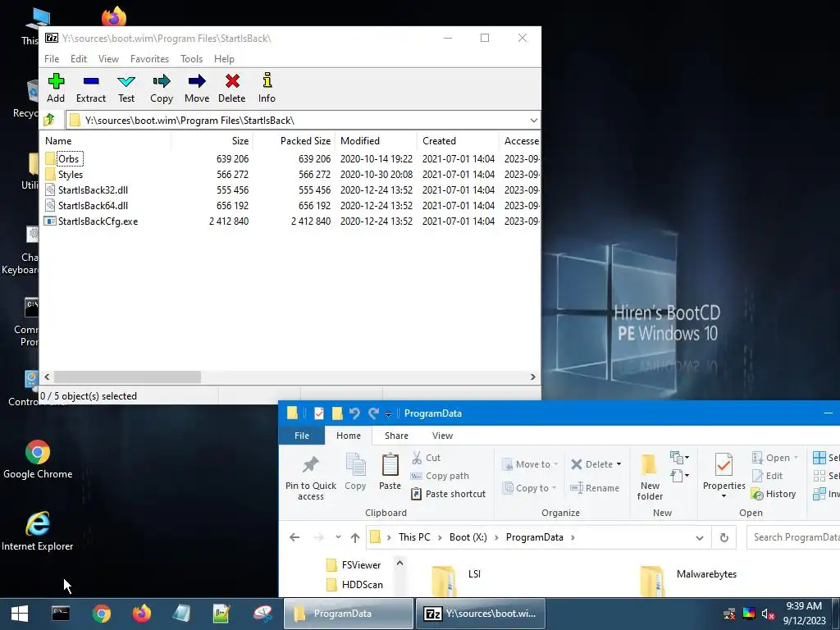Switch to Explorer's View ribbon tab
The height and width of the screenshot is (630, 840).
tap(442, 436)
